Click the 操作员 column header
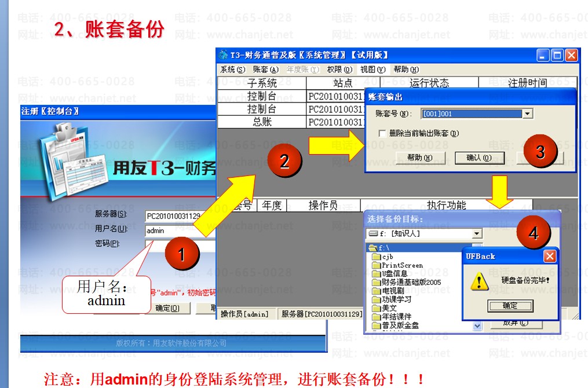Viewport: 588px width, 388px height. [x=323, y=206]
